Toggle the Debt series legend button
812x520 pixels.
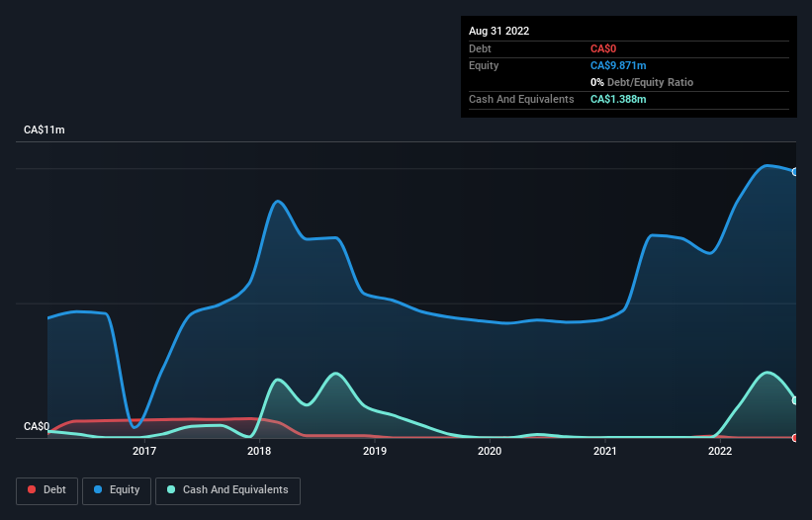coord(47,490)
